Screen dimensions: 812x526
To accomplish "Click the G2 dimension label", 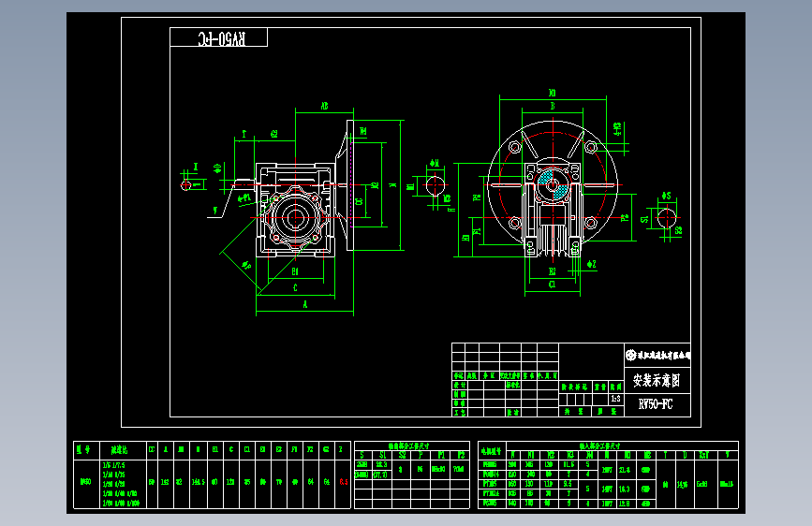I will 274,134.
